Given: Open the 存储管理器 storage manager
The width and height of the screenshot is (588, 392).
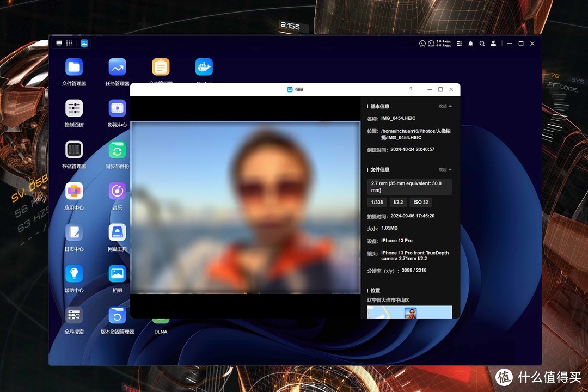Looking at the screenshot, I should coord(74,150).
